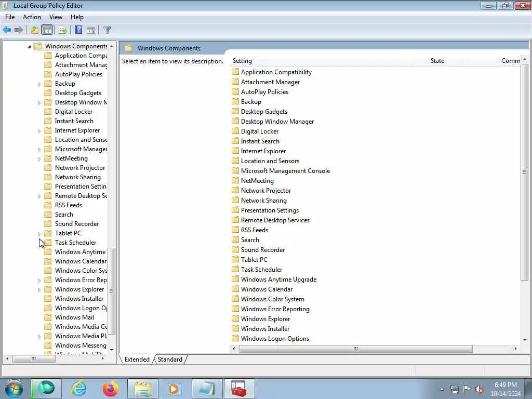Select Instant Search in tree
The height and width of the screenshot is (399, 532).
(x=74, y=121)
